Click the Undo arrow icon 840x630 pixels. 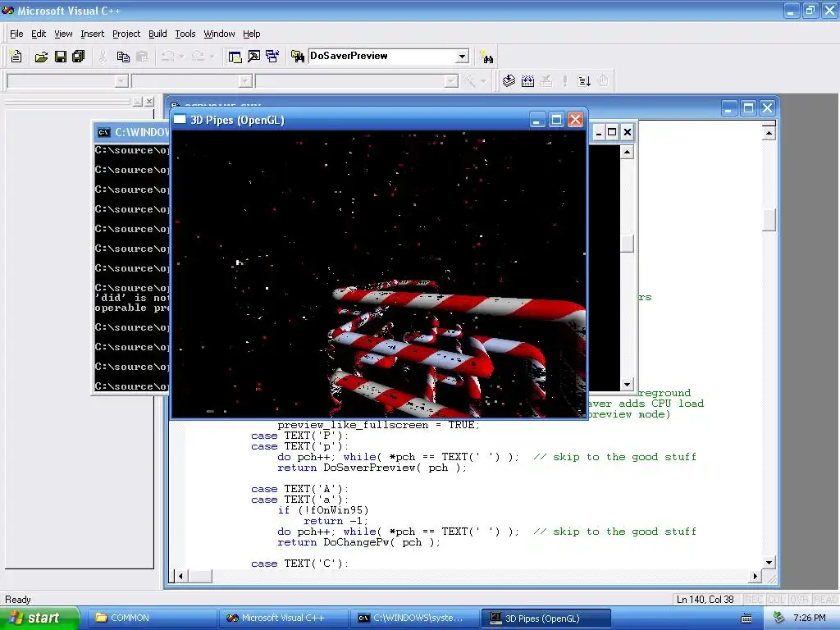click(167, 57)
